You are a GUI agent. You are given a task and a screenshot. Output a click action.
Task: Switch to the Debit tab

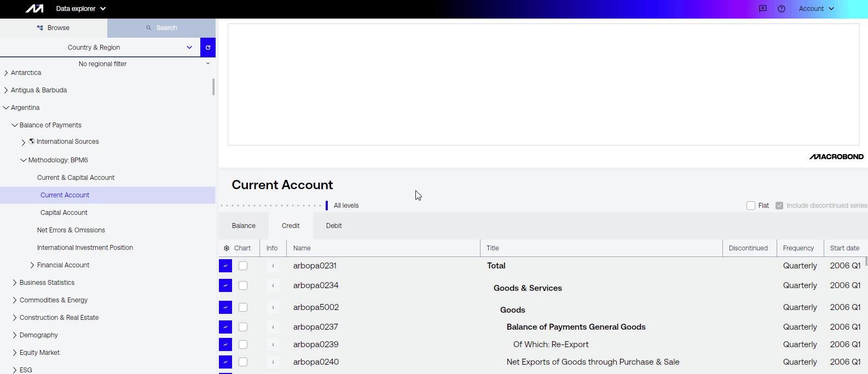334,226
